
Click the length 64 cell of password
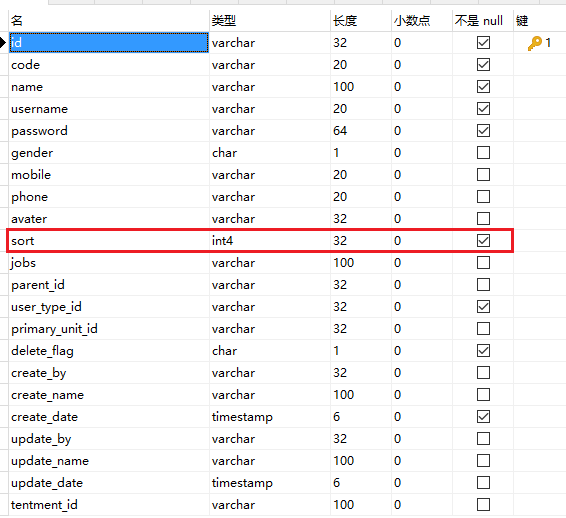[x=361, y=131]
